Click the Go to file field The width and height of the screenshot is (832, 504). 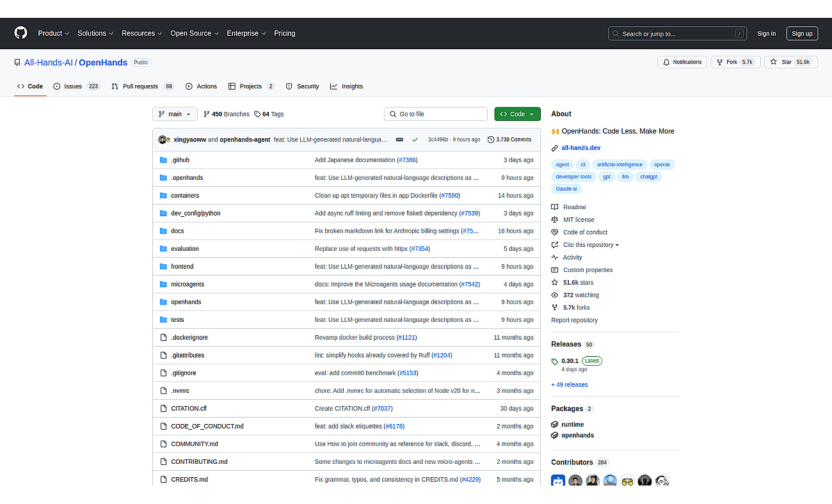point(436,114)
